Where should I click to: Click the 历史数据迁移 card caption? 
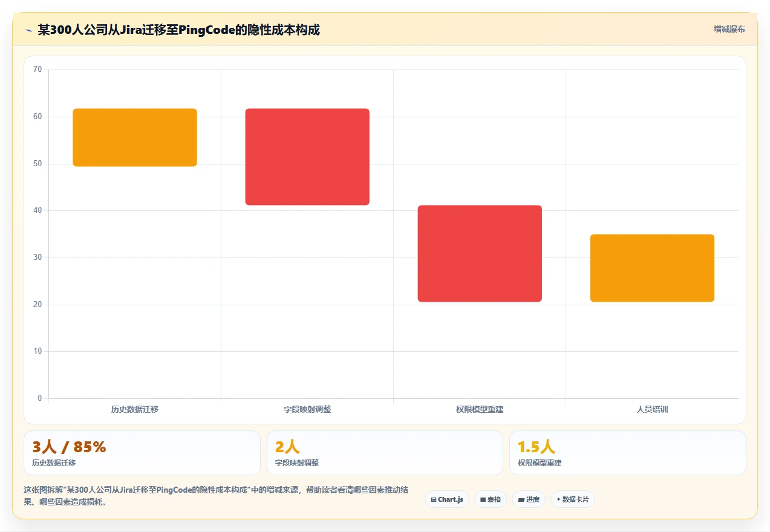(54, 463)
